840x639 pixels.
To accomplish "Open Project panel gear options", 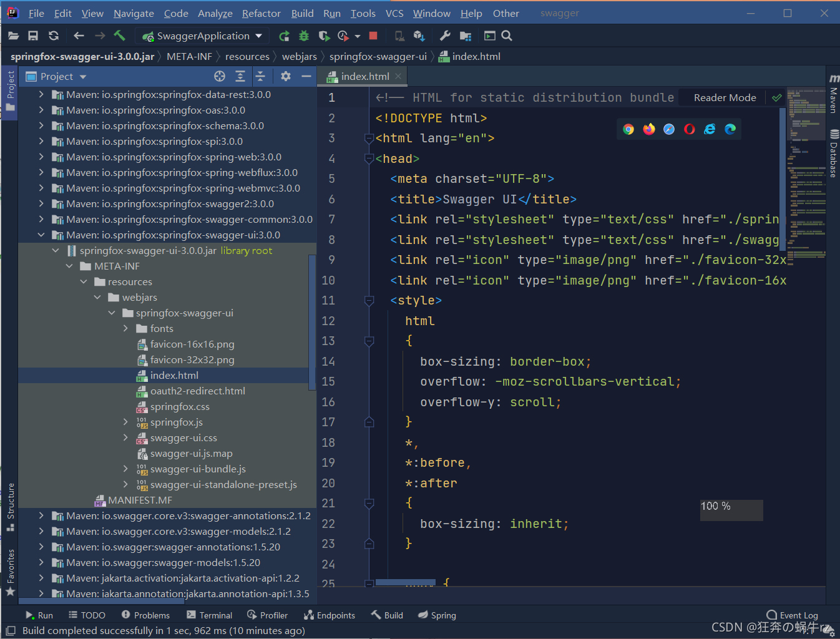I will 286,76.
